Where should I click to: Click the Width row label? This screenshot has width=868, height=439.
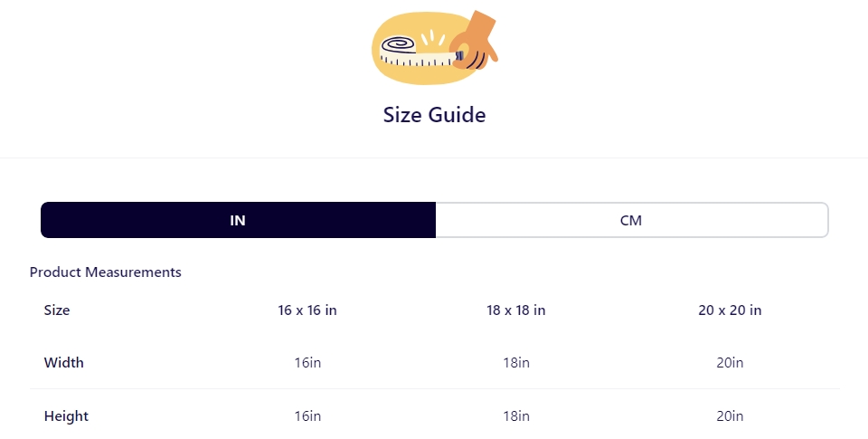coord(63,362)
